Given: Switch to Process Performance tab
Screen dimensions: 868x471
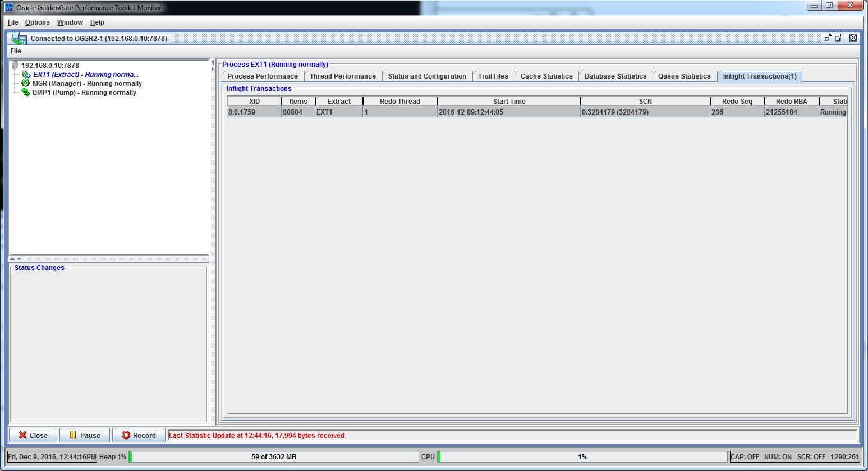Looking at the screenshot, I should 263,76.
